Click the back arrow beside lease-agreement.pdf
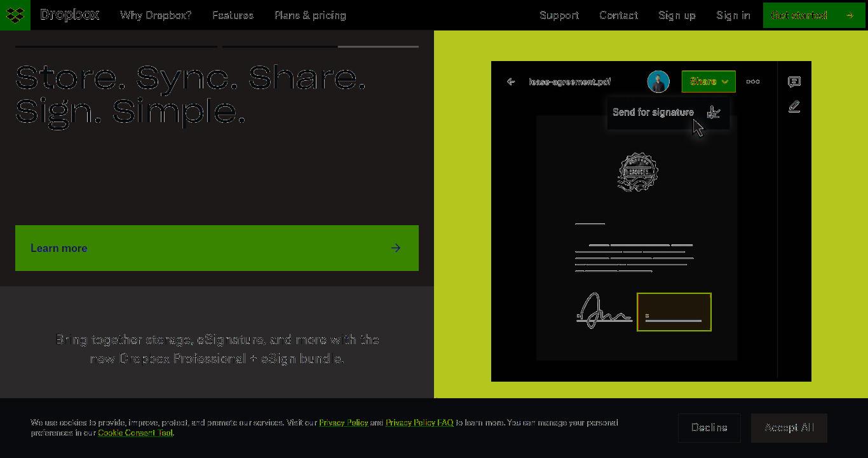Image resolution: width=868 pixels, height=458 pixels. [511, 81]
